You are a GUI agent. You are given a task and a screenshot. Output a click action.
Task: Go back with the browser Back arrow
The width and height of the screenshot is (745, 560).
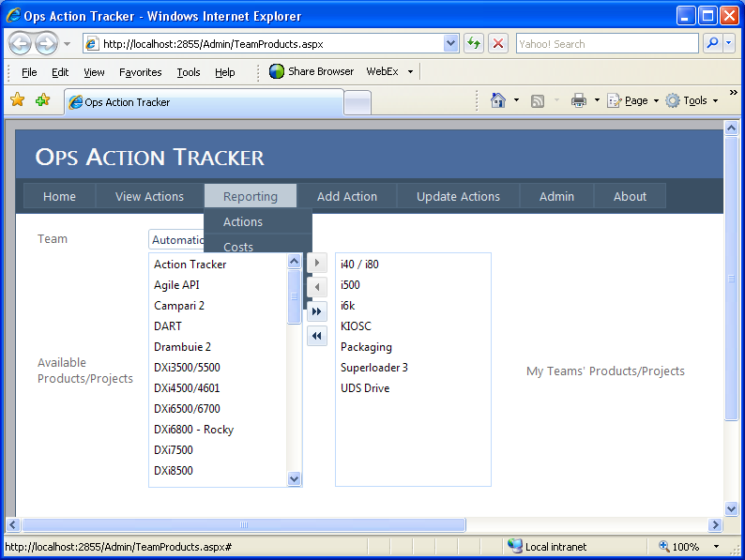20,44
